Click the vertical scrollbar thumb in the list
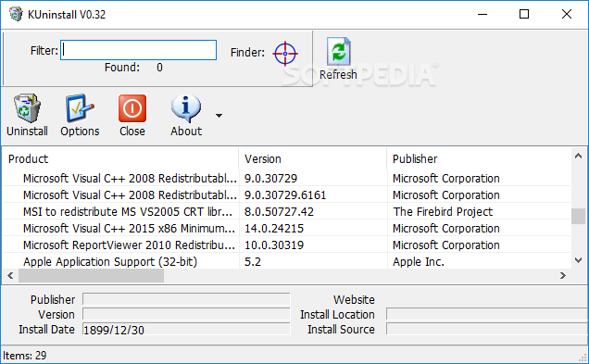This screenshot has height=364, width=589. tap(578, 216)
